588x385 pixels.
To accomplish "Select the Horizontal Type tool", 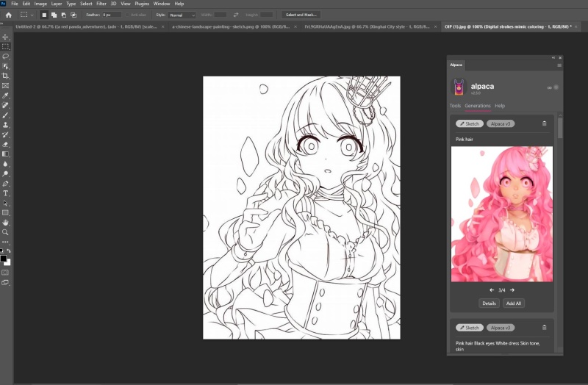I will [5, 193].
